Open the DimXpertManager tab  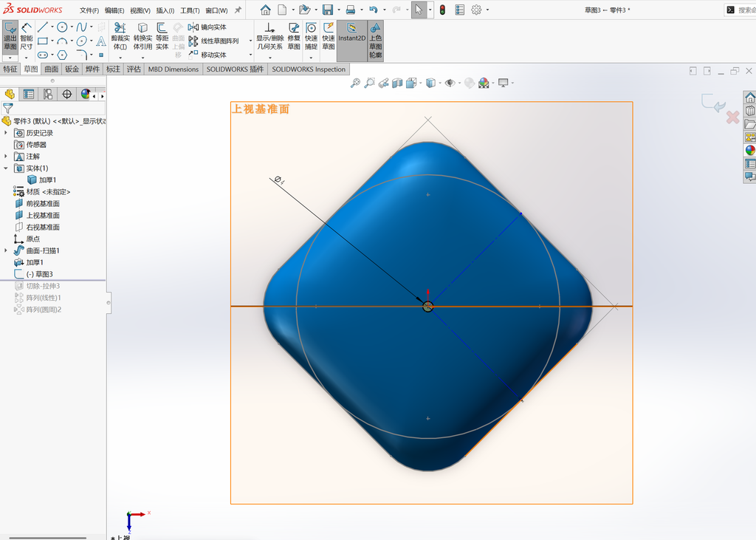click(67, 94)
